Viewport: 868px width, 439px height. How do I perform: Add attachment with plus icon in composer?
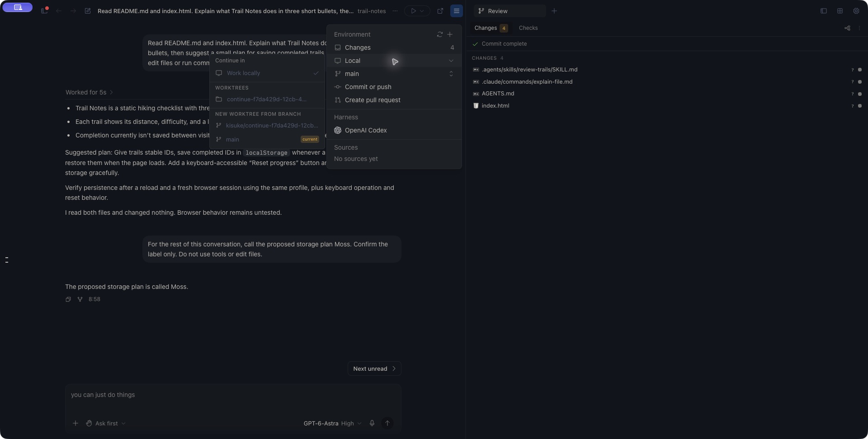75,423
